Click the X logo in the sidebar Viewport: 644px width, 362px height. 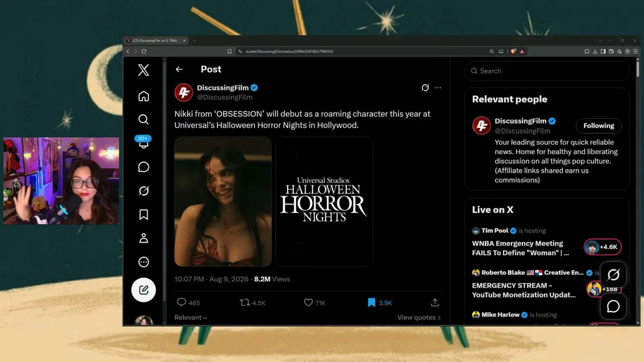point(143,70)
